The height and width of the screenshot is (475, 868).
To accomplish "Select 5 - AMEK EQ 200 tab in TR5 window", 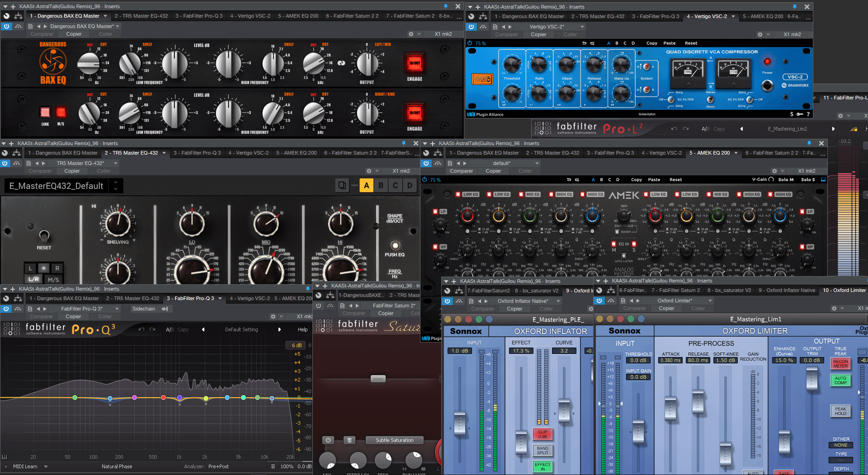I will click(x=297, y=153).
